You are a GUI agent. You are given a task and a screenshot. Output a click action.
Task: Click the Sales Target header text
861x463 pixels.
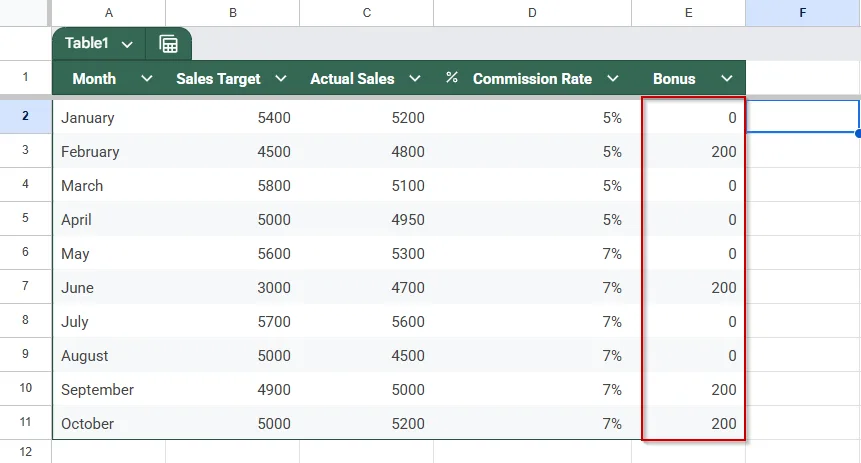(218, 79)
